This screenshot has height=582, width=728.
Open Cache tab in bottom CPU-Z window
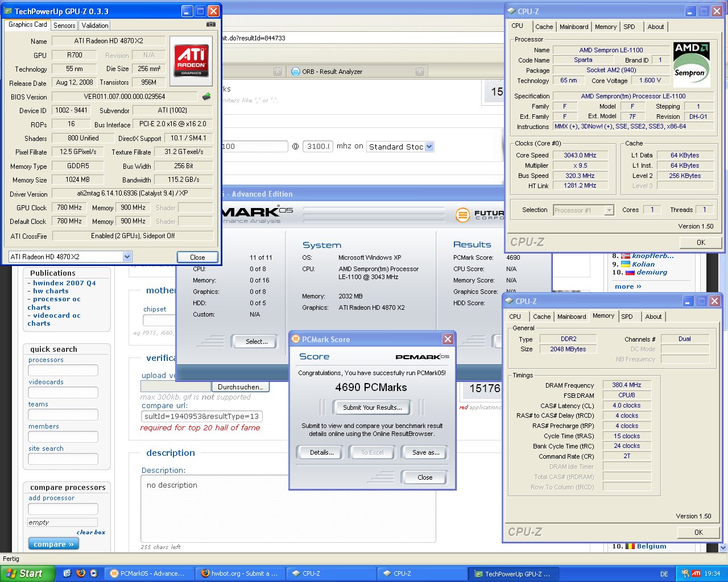pos(541,317)
